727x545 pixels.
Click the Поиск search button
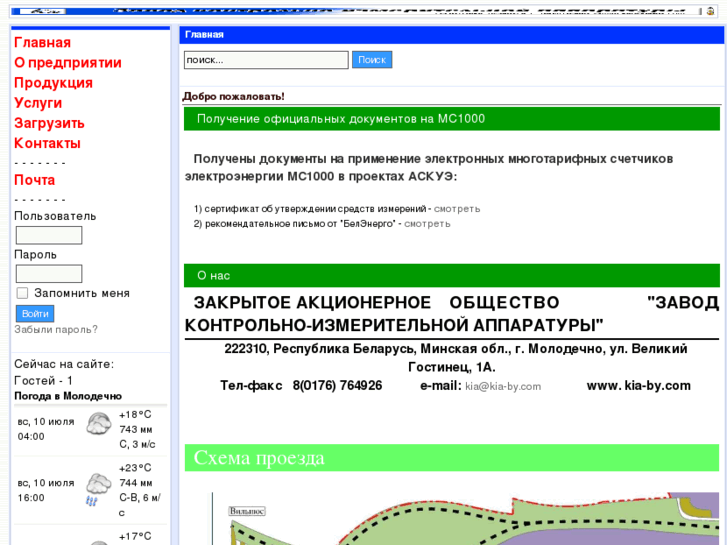point(372,59)
